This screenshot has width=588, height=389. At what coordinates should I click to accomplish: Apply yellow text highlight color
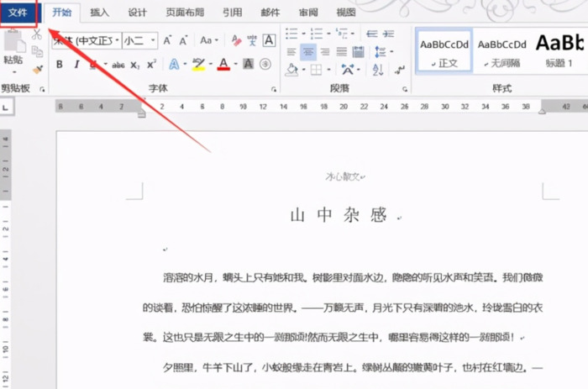(x=198, y=65)
